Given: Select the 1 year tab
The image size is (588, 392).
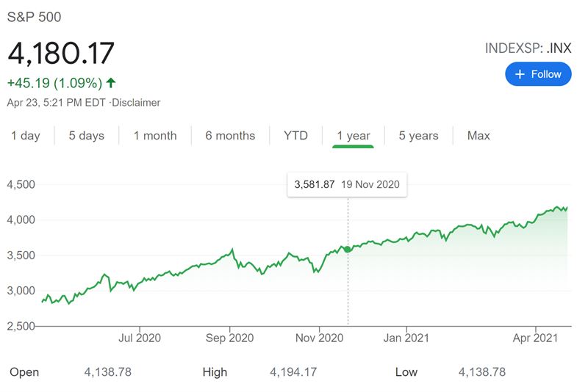Looking at the screenshot, I should click(x=354, y=136).
